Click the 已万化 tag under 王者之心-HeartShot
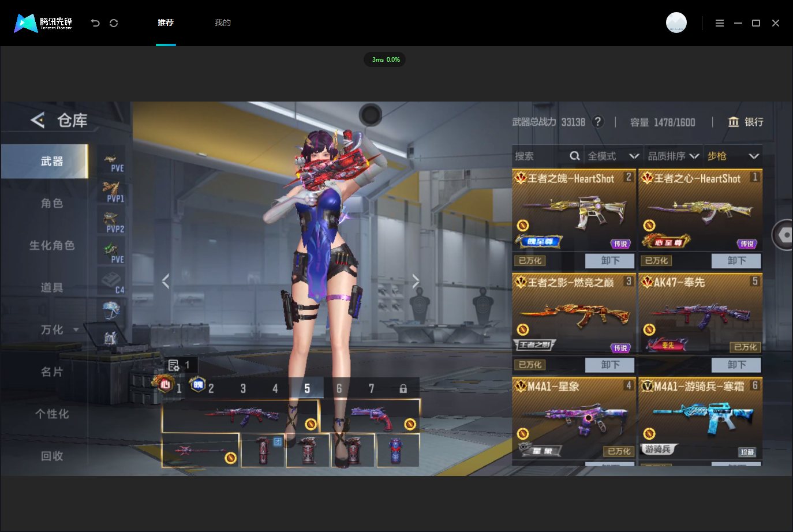793x532 pixels. click(656, 261)
